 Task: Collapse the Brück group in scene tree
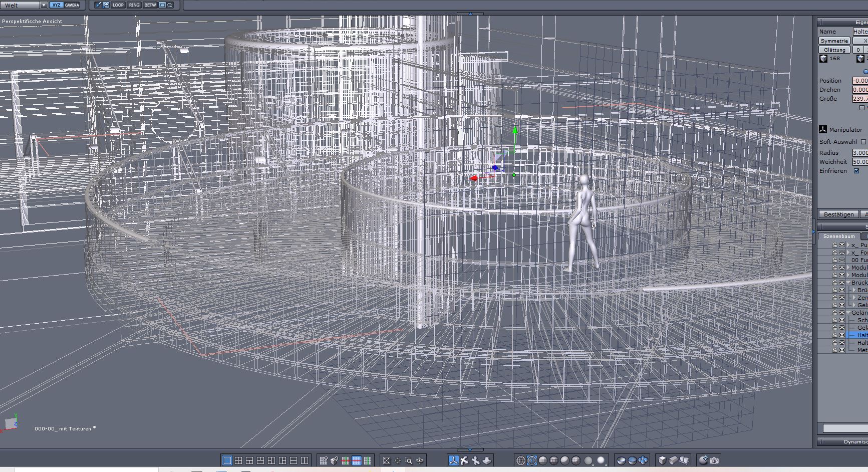click(848, 283)
